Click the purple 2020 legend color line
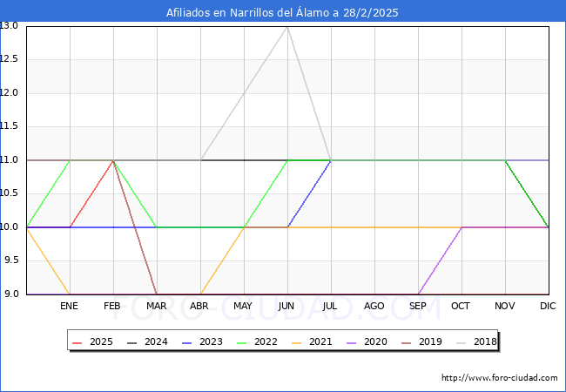Viewport: 566px width, 392px height. [x=352, y=342]
